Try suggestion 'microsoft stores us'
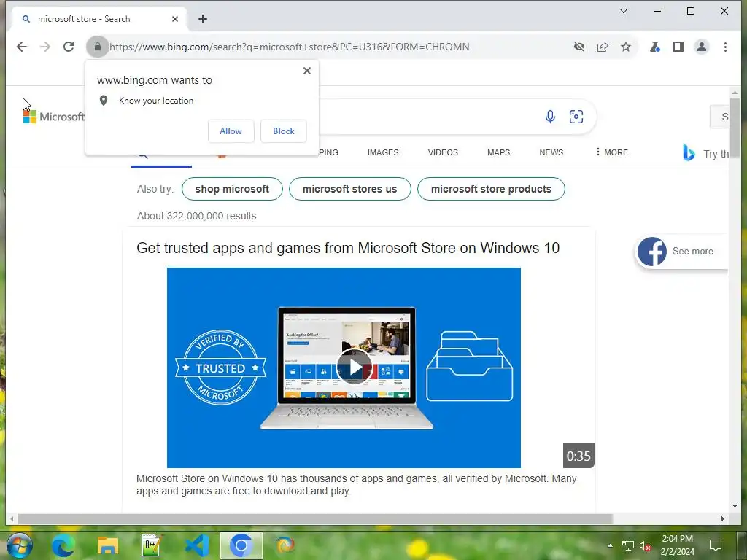The width and height of the screenshot is (747, 560). point(350,189)
